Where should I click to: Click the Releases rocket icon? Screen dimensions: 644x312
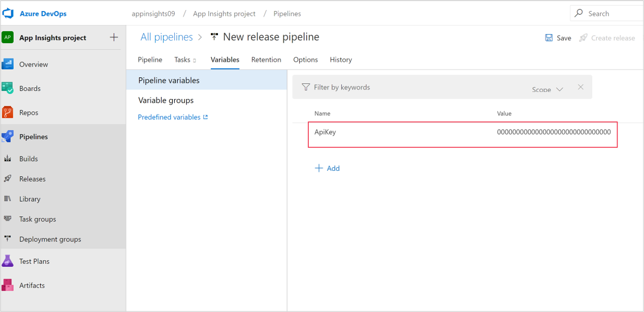[x=8, y=179]
